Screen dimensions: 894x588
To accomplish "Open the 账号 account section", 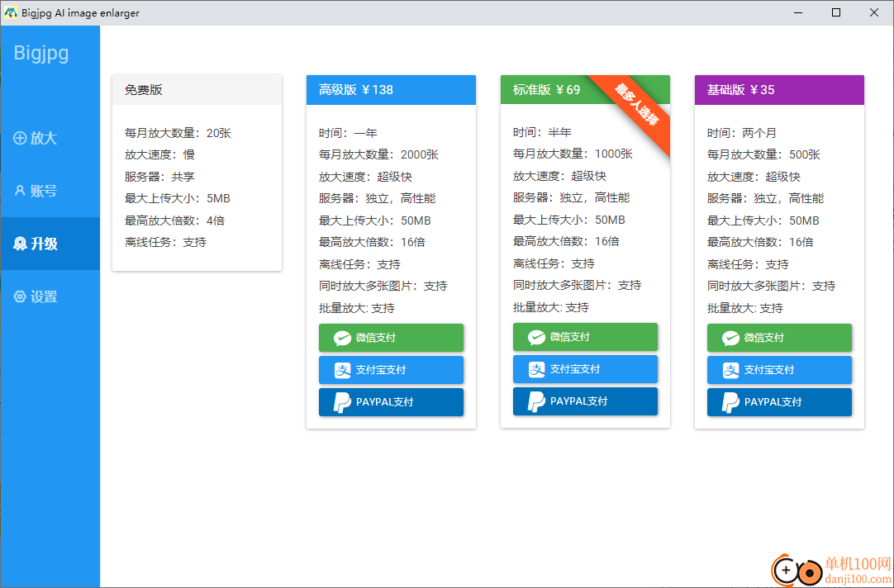I will pos(50,191).
